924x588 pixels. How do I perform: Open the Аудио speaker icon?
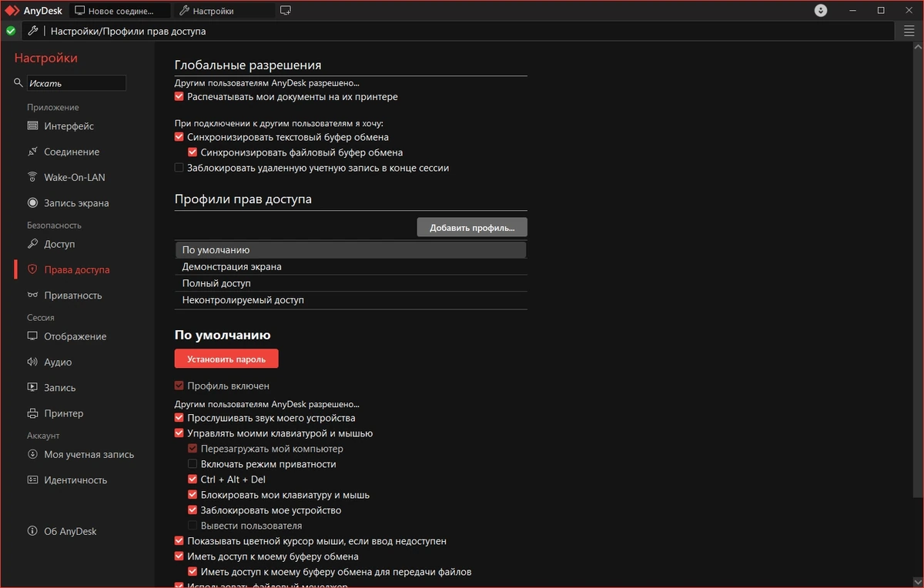coord(32,362)
